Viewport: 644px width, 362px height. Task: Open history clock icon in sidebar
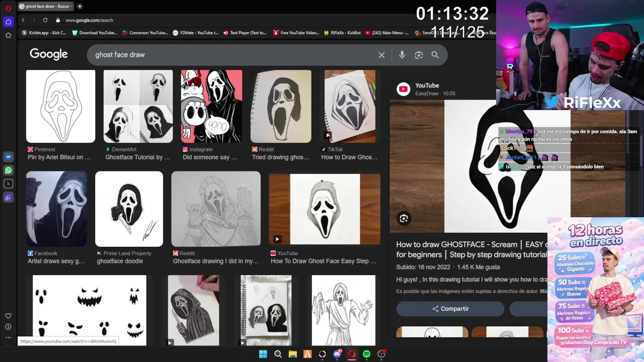(8, 327)
